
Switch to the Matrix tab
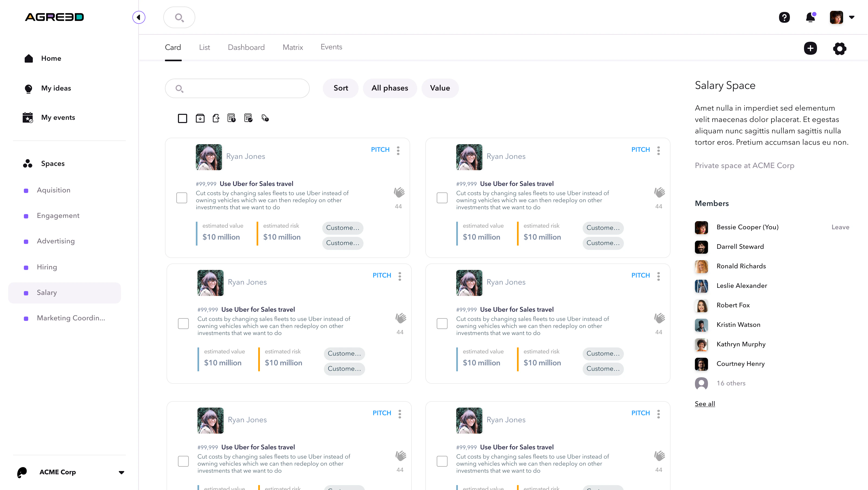pyautogui.click(x=292, y=47)
